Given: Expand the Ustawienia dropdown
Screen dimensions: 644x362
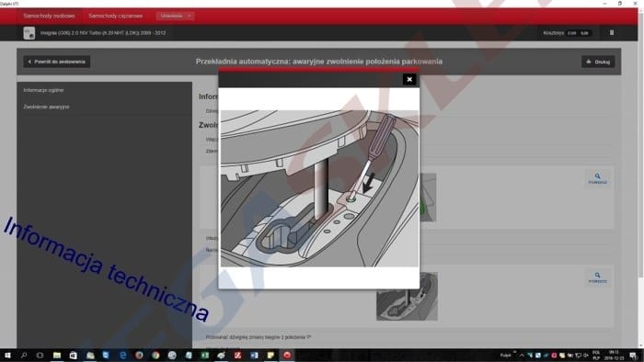Looking at the screenshot, I should click(176, 16).
